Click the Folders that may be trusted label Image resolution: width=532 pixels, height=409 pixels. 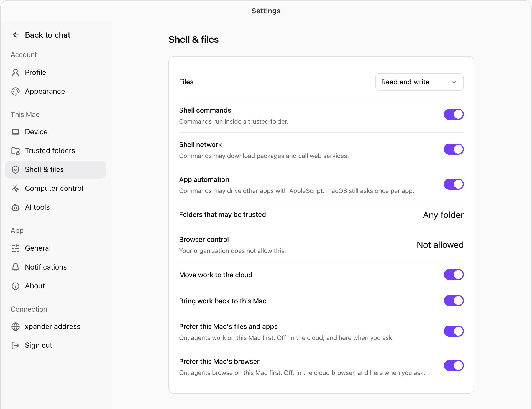(222, 215)
